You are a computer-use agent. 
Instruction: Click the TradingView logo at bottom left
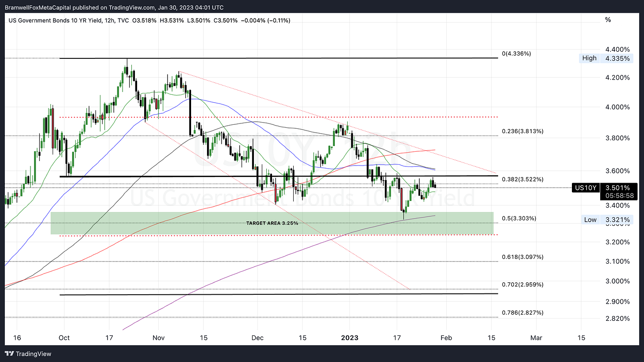[28, 354]
